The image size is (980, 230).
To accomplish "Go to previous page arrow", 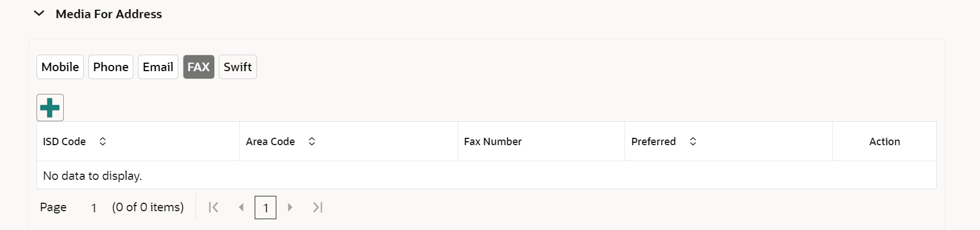I will [241, 207].
